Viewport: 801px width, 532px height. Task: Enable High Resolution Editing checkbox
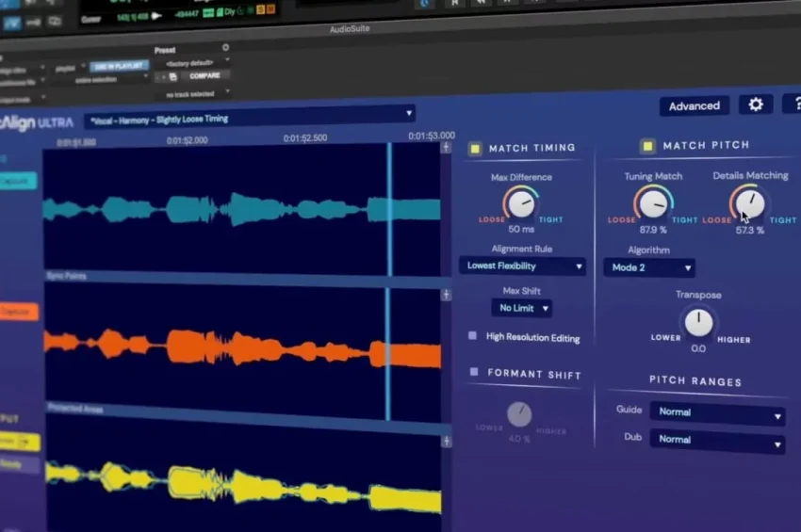(473, 336)
